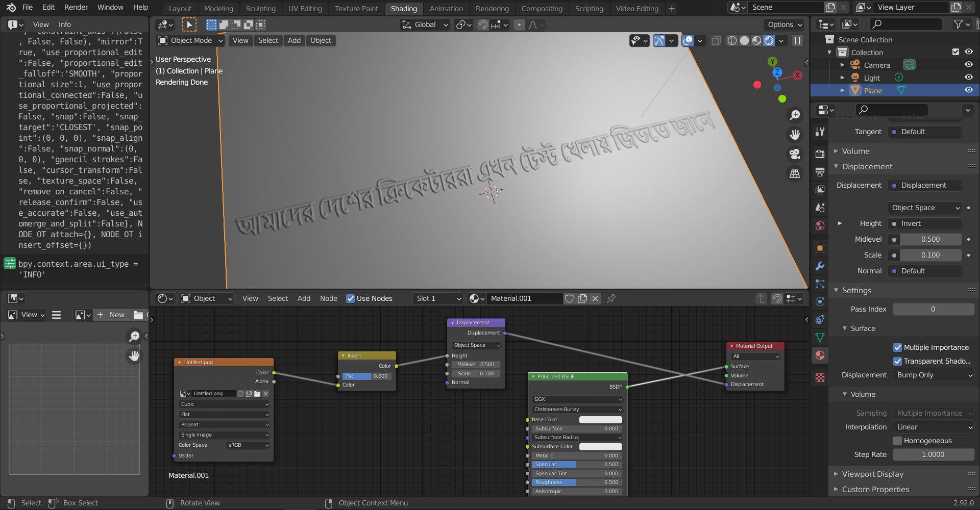Switch to the Scripting workspace tab
980x510 pixels.
(589, 9)
